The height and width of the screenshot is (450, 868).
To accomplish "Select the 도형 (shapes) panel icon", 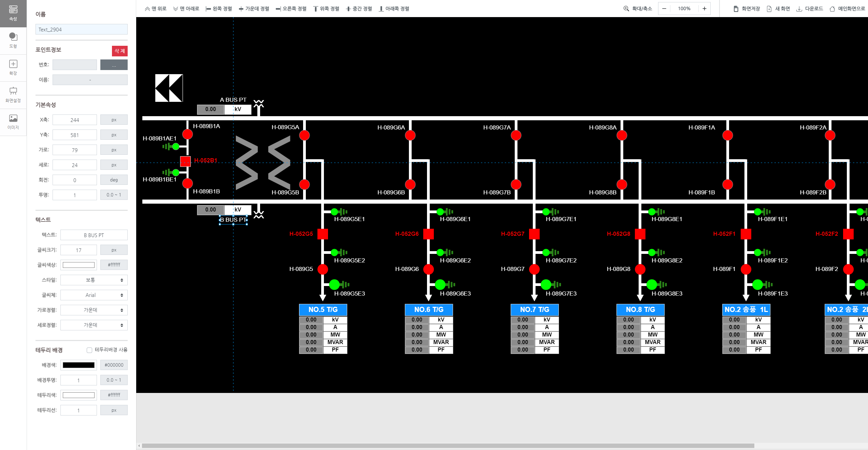I will coord(13,40).
